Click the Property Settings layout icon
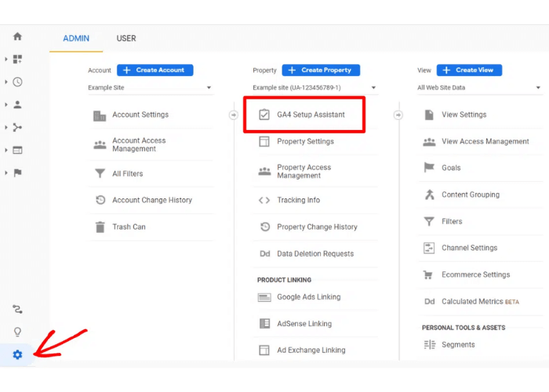 (264, 141)
